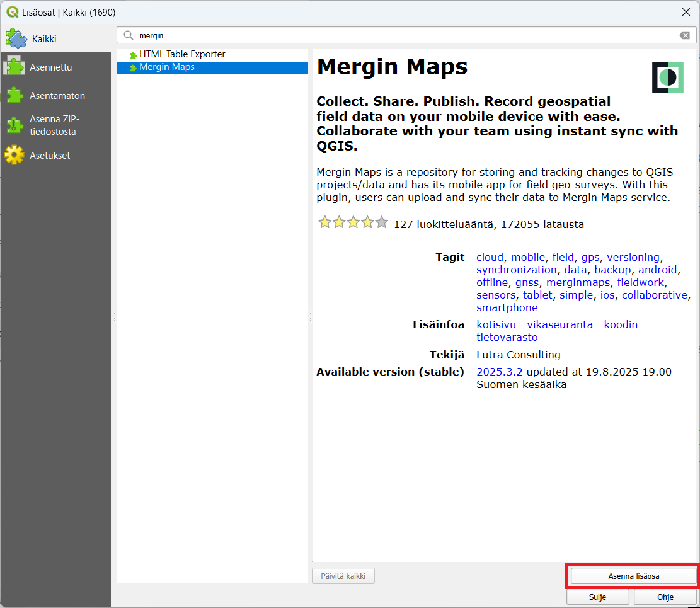Select Mergin Maps in plugin list
This screenshot has height=608, width=700.
click(212, 67)
